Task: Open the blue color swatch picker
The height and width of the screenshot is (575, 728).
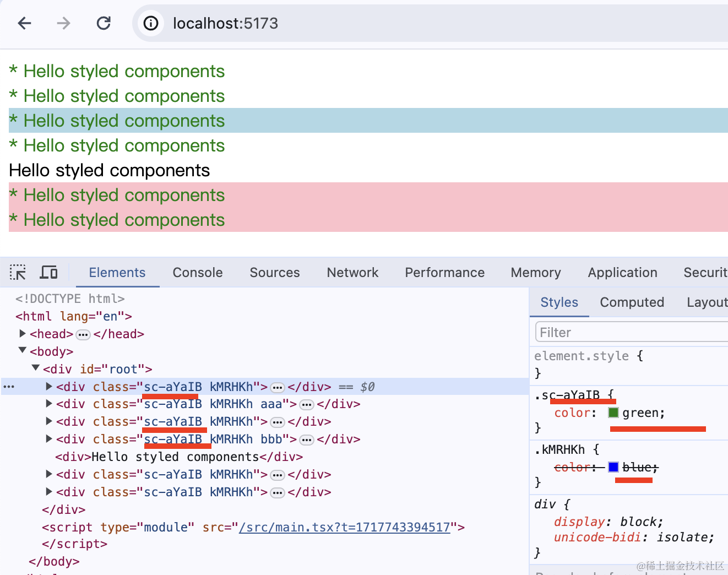Action: pos(613,467)
